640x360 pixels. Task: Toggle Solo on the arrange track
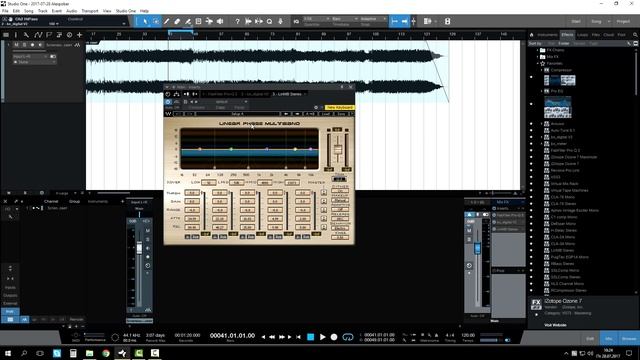(24, 45)
